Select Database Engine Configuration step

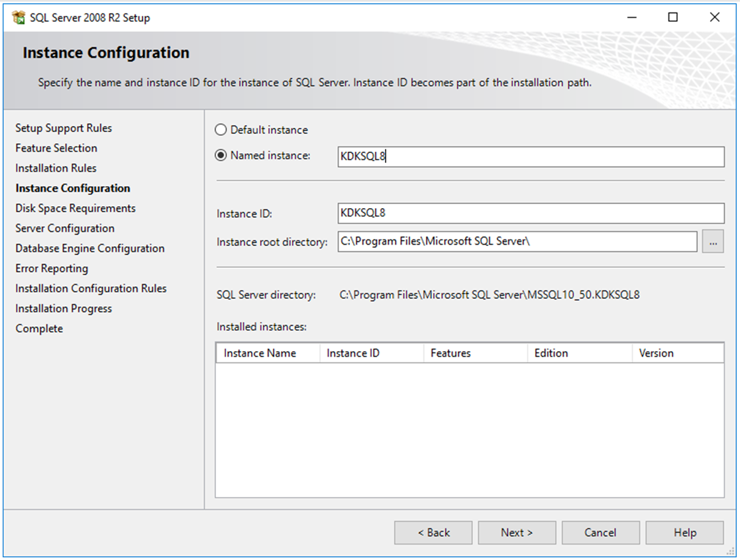[90, 249]
